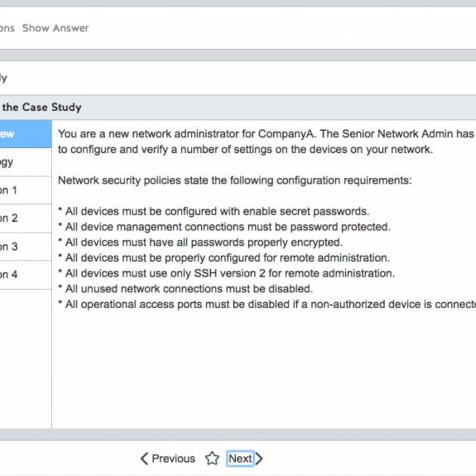Click the 'Network security policies state' sentence
Screen dimensions: 476x476
point(234,180)
